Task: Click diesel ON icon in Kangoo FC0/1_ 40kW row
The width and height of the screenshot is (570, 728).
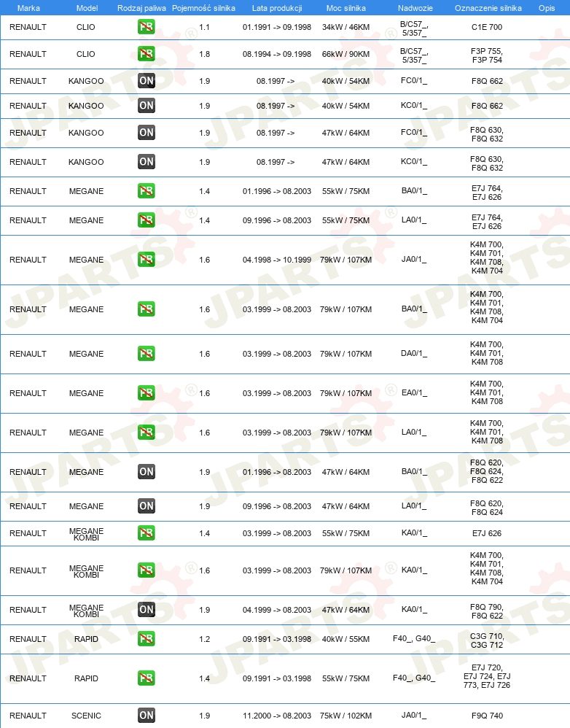Action: 146,81
